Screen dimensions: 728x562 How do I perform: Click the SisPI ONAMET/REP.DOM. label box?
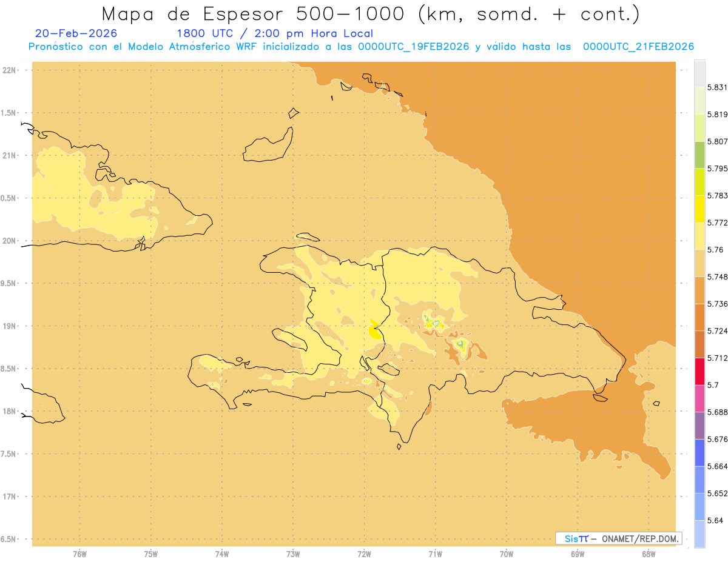click(618, 538)
